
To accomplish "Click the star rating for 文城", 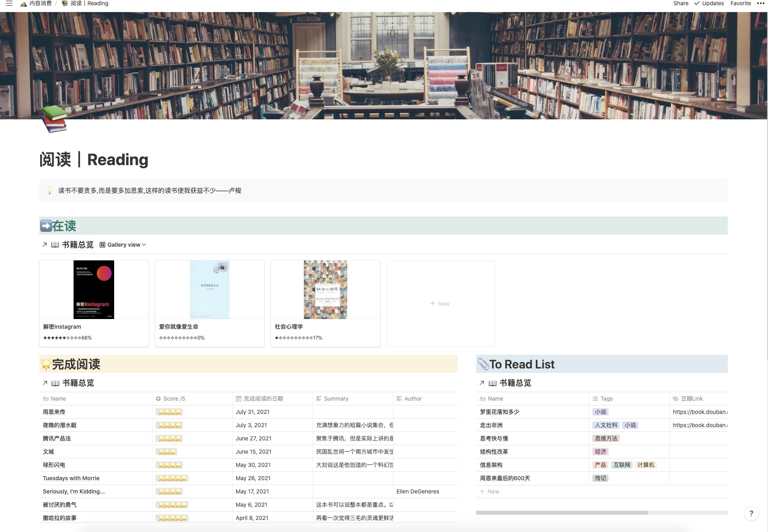I will click(167, 452).
